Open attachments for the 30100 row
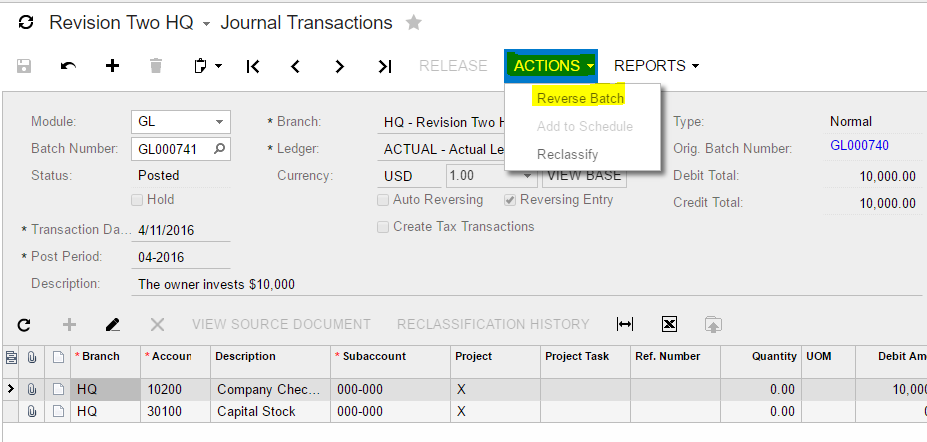Screen dimensions: 927x442 (32, 411)
